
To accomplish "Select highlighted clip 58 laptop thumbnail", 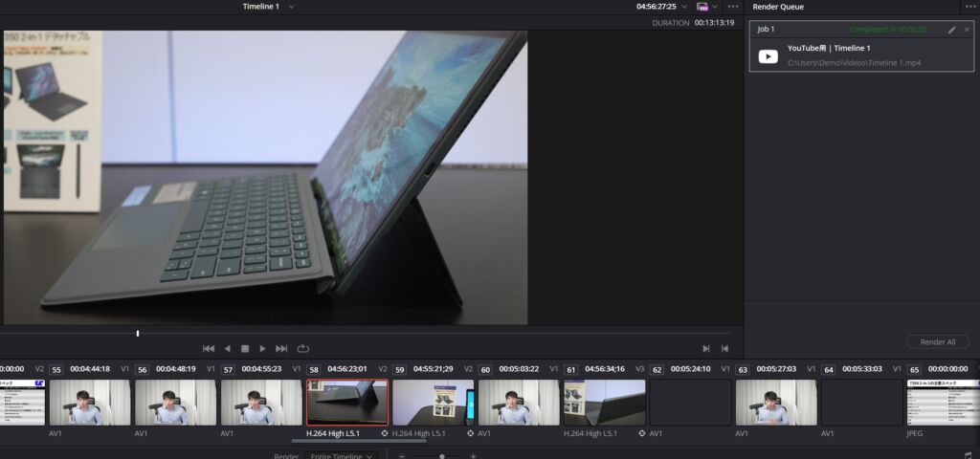I will tap(346, 403).
